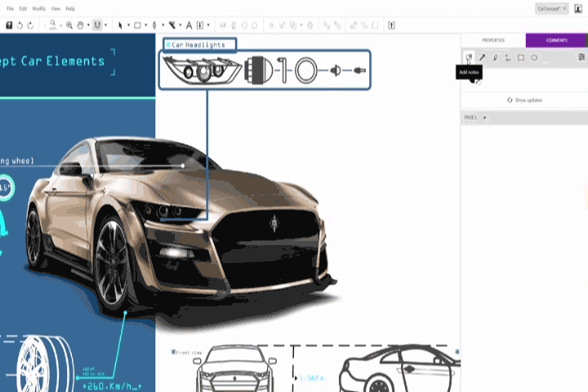
Task: Open the zoom level magnifier control
Action: pos(53,25)
